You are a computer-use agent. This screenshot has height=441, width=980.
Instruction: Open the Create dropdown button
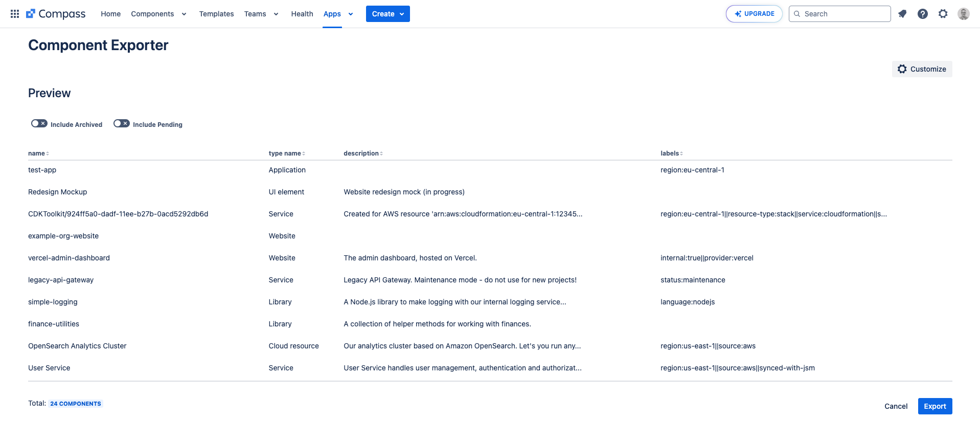click(388, 14)
